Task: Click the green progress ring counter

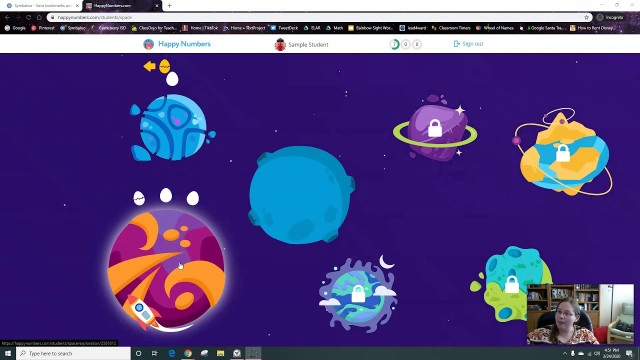Action: (x=394, y=44)
